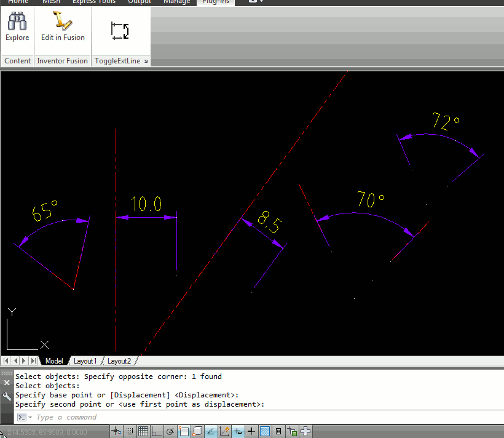Click the Content panel title

click(x=17, y=61)
